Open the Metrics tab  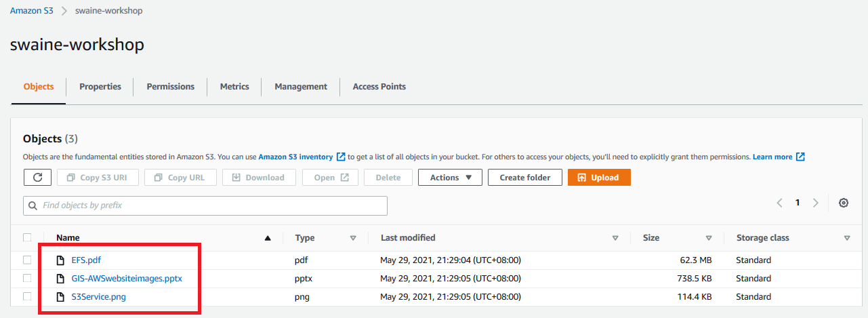coord(234,87)
